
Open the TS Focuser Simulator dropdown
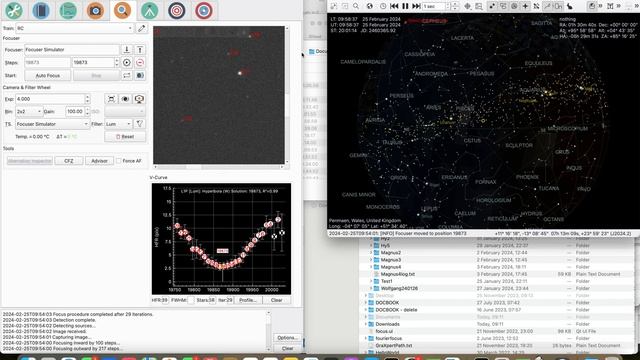pos(52,124)
